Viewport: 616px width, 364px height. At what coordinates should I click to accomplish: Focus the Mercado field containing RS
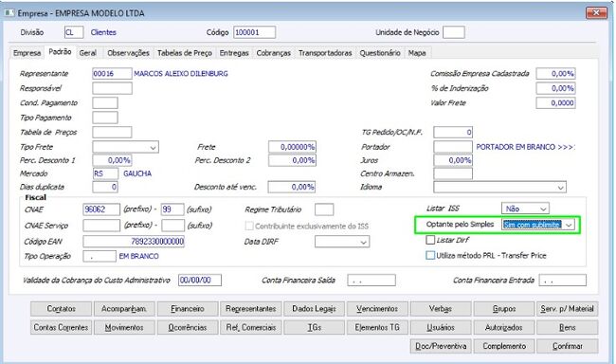point(105,173)
